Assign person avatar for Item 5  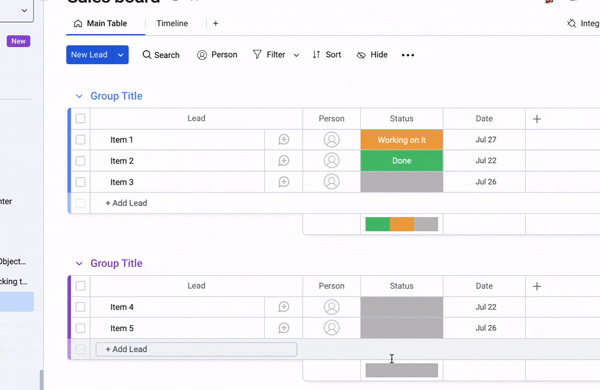click(x=332, y=328)
